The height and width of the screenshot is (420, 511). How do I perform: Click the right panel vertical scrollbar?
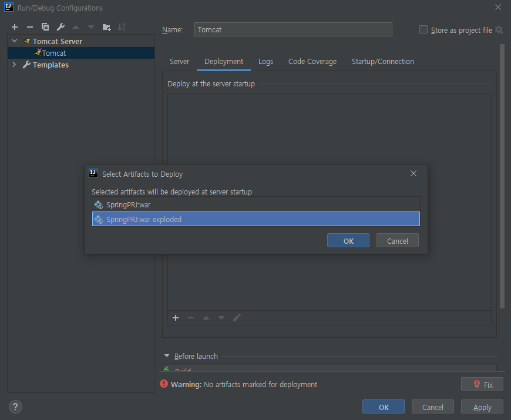click(x=502, y=176)
